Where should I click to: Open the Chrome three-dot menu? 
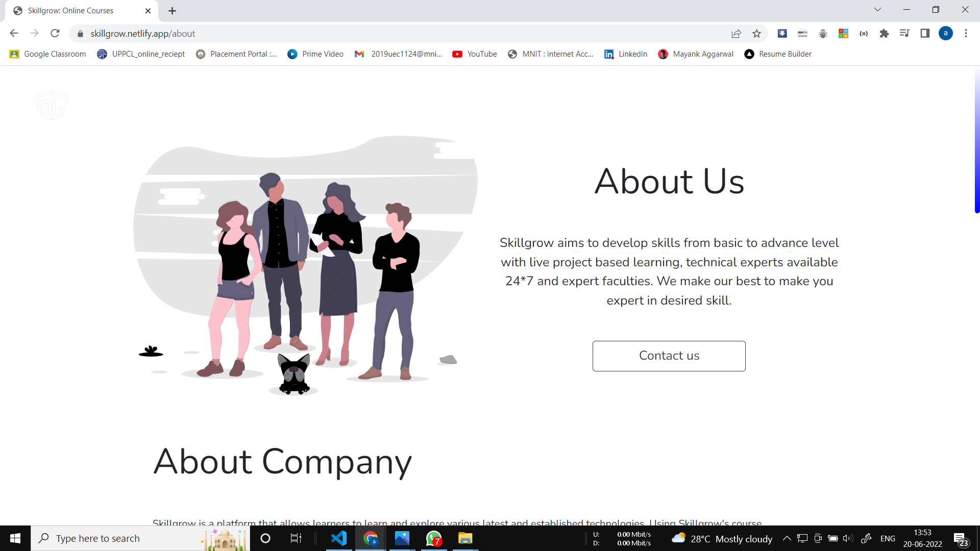click(966, 34)
